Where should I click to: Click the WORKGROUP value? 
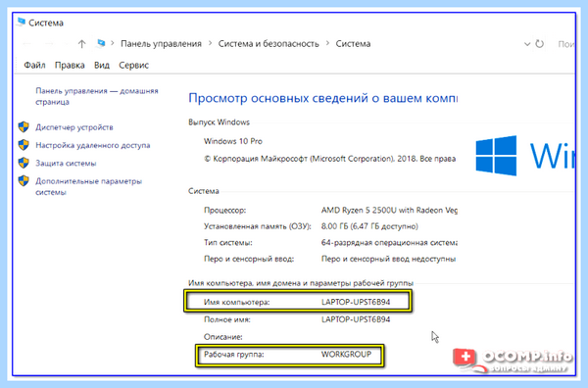(x=346, y=355)
